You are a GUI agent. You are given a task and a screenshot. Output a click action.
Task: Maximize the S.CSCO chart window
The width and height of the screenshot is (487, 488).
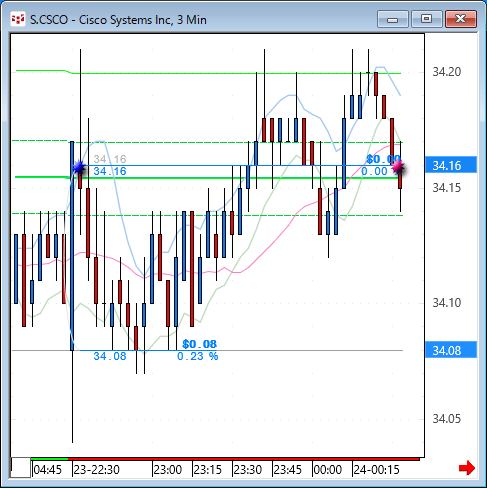(x=426, y=19)
